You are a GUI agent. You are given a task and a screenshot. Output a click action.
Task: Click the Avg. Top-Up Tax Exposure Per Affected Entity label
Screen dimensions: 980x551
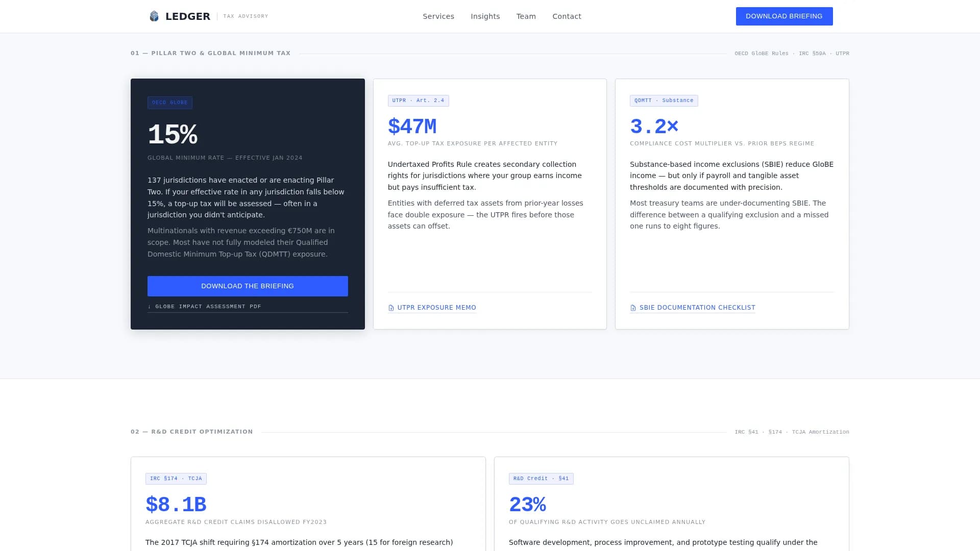pos(473,143)
